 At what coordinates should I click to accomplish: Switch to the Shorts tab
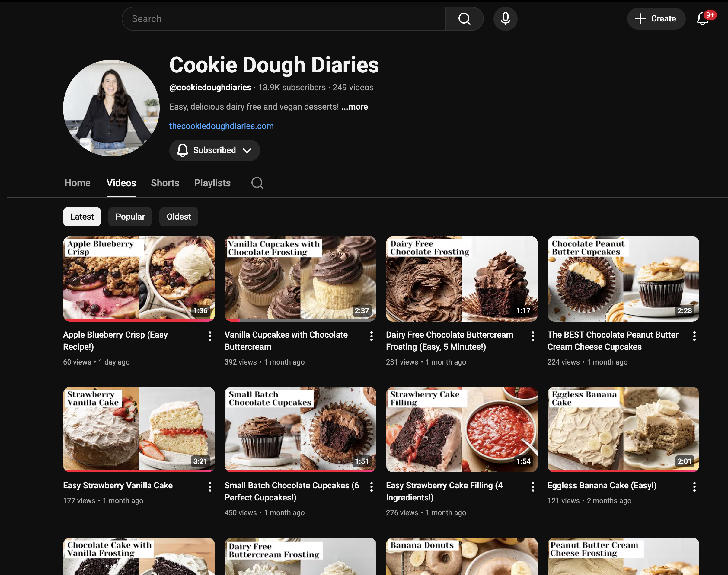(165, 183)
